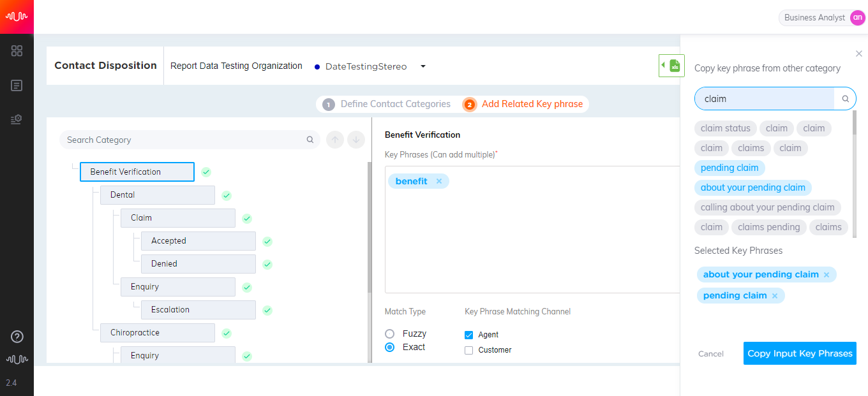Deselect highlighted 'about your pending claim' in results
The image size is (868, 396).
coord(753,187)
